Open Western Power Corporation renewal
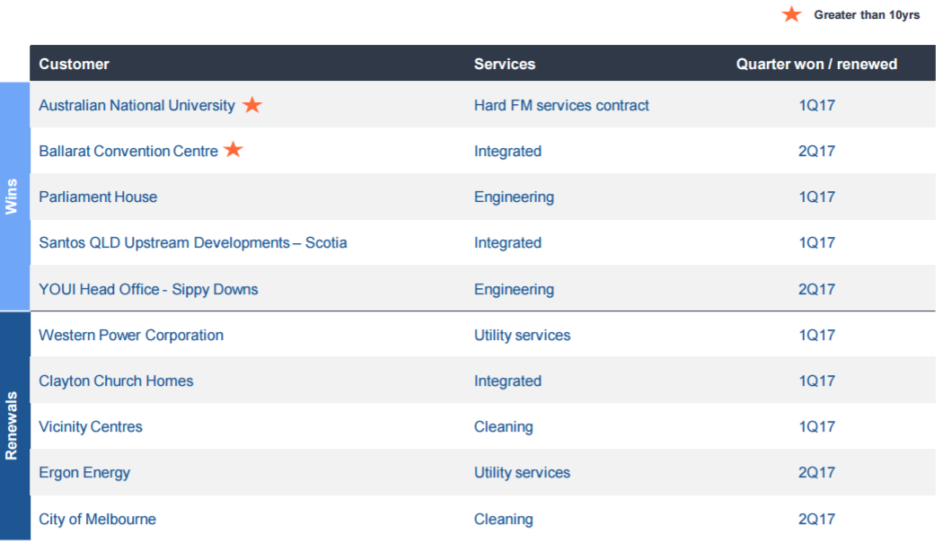Viewport: 952px width, 560px height. (131, 335)
